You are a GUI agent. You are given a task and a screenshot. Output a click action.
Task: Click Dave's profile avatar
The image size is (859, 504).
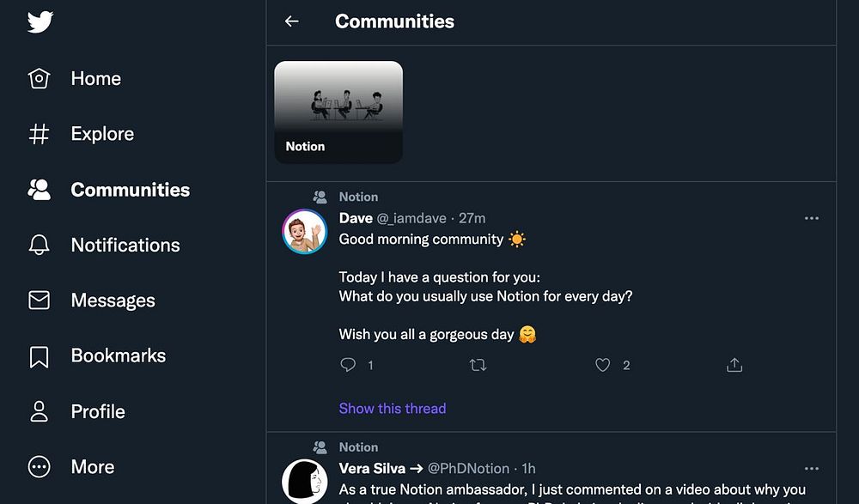(305, 232)
